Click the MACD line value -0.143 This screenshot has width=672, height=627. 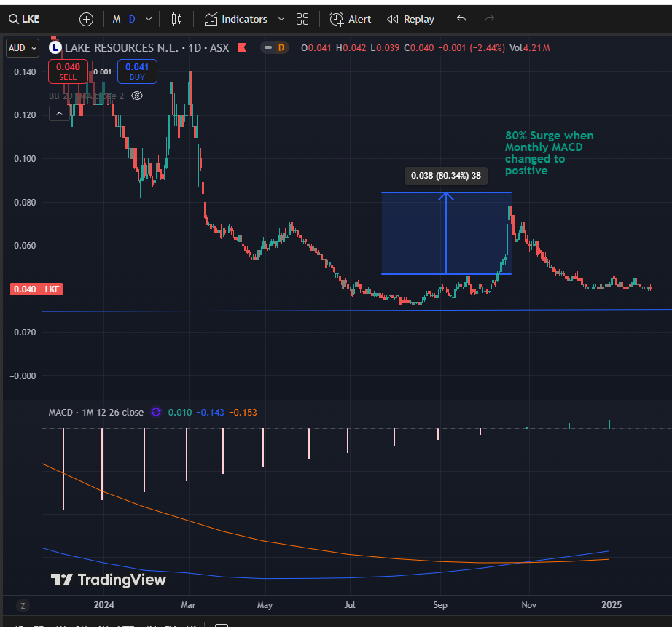point(210,412)
